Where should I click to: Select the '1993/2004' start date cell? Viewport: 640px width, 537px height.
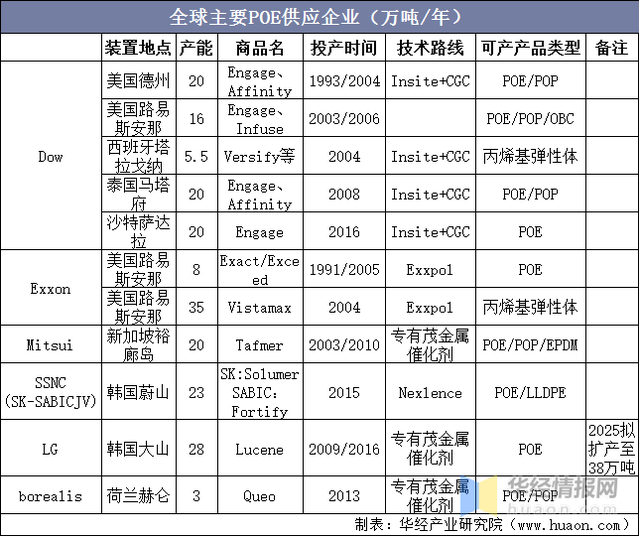point(344,80)
